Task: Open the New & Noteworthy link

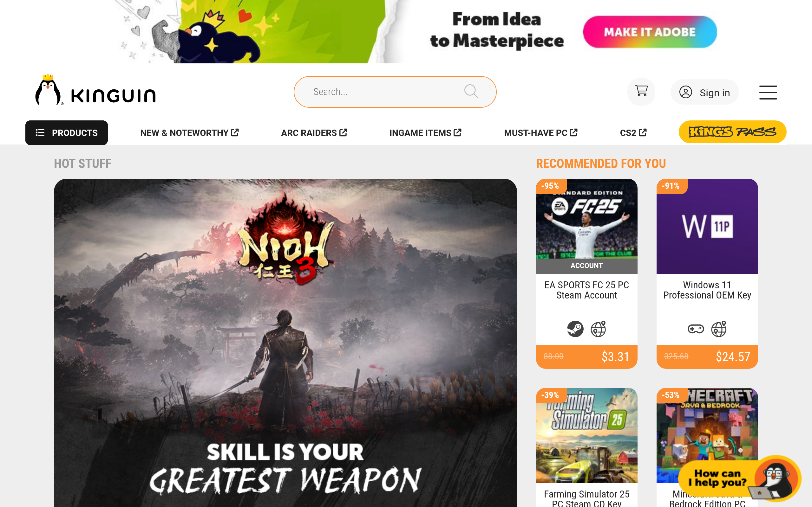Action: point(189,133)
